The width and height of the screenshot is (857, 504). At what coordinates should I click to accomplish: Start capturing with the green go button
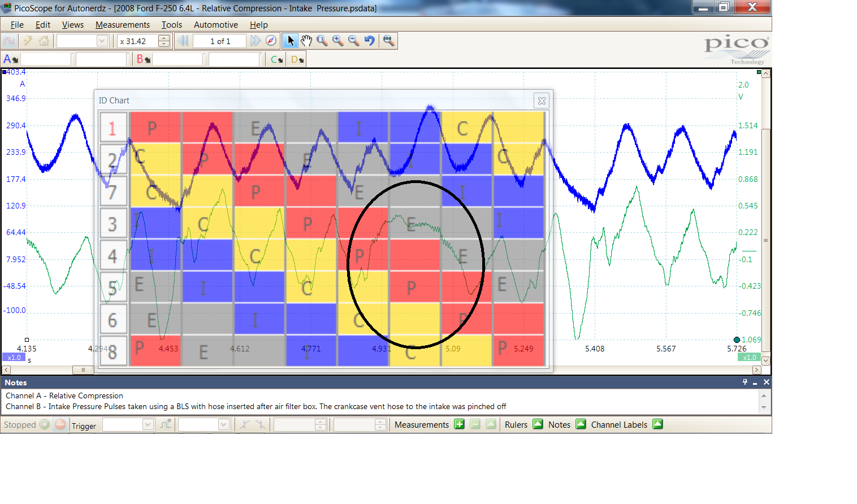[45, 424]
